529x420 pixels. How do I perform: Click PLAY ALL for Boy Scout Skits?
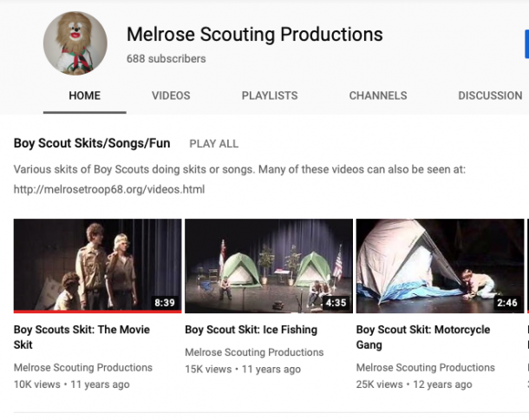pyautogui.click(x=214, y=144)
